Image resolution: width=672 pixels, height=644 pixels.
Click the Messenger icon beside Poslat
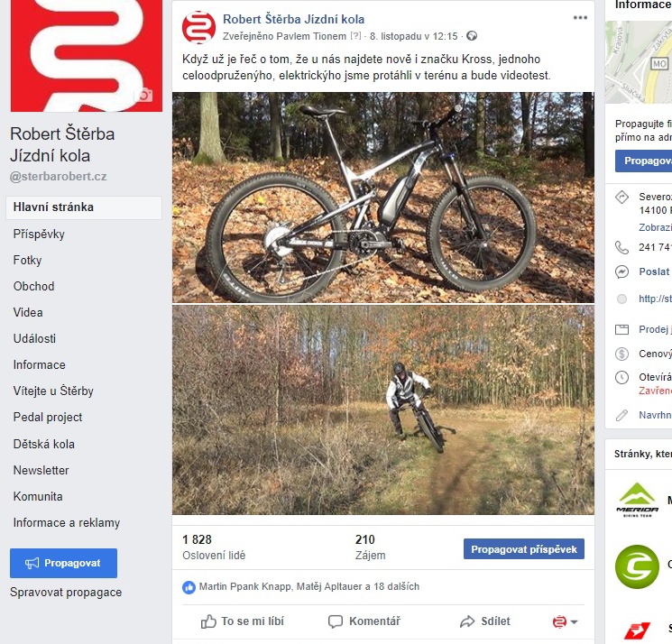pyautogui.click(x=621, y=271)
